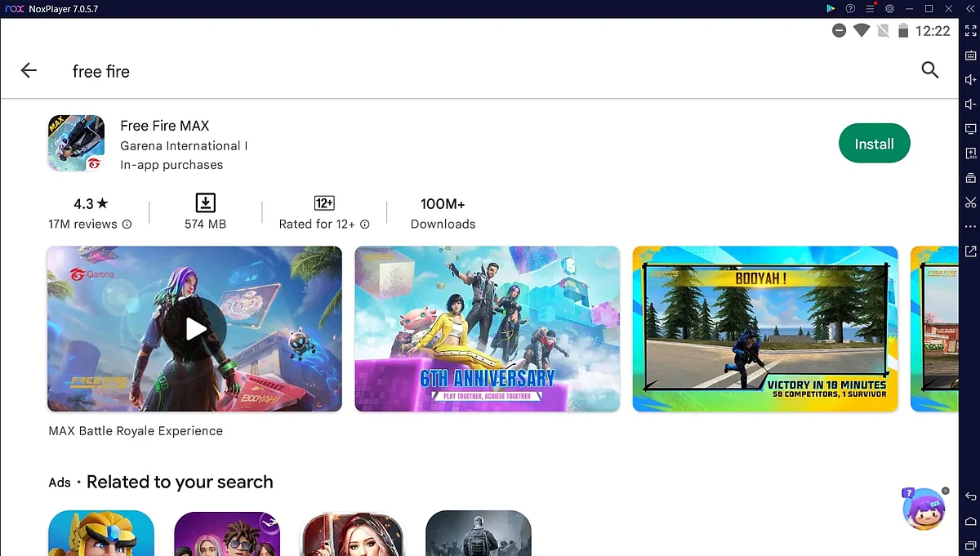Click the external pop-out arrow sidebar icon
980x556 pixels.
pyautogui.click(x=970, y=251)
